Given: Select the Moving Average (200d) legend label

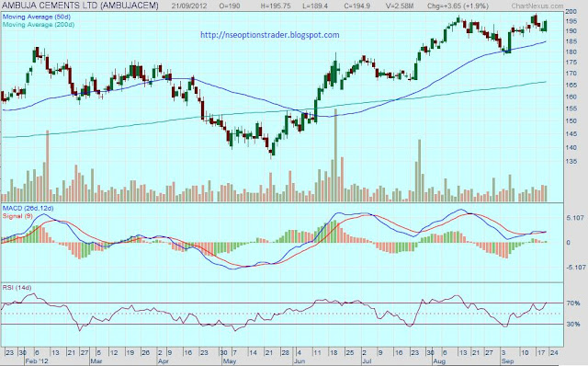Looking at the screenshot, I should click(x=39, y=25).
